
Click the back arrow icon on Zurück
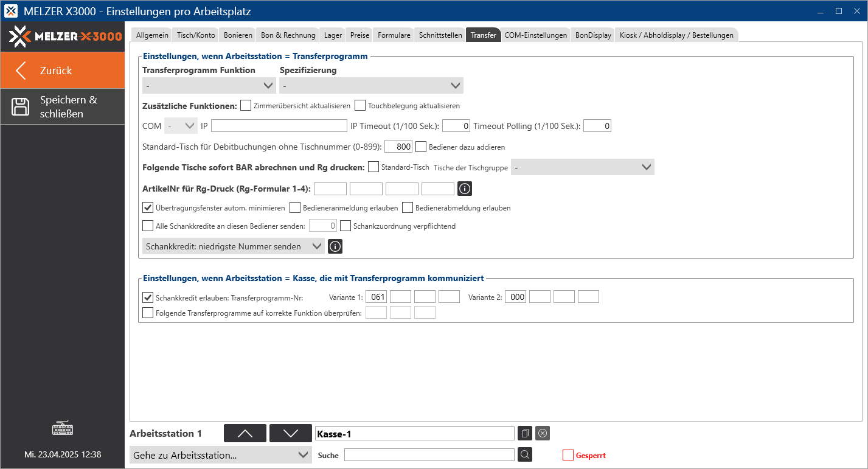coord(21,71)
